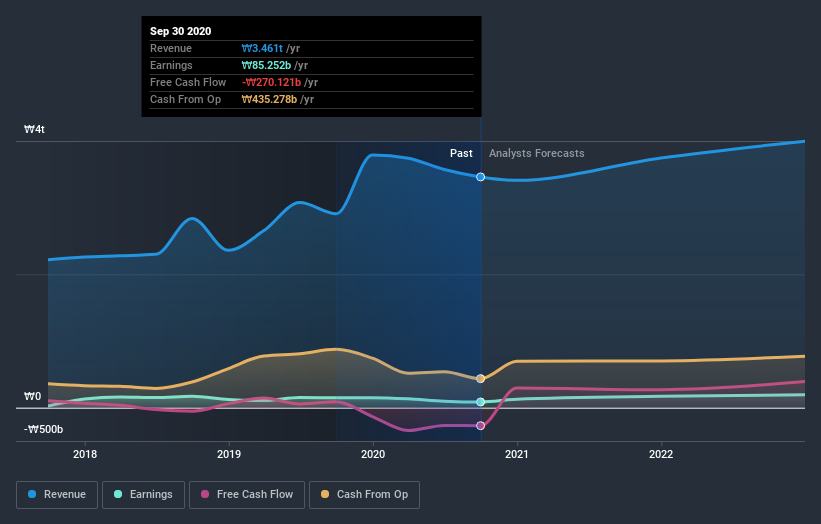Click the ₩0 y-axis label
Screen dimensions: 821x524
click(32, 396)
